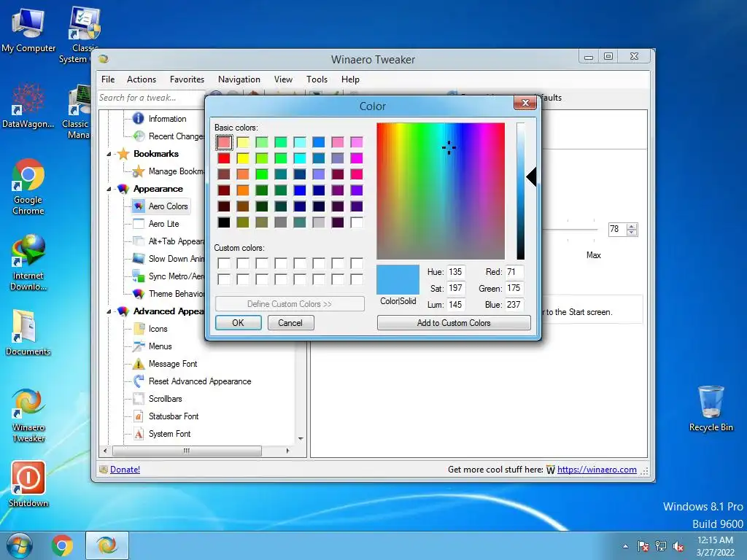The image size is (747, 560).
Task: Open the Navigation menu
Action: (239, 79)
